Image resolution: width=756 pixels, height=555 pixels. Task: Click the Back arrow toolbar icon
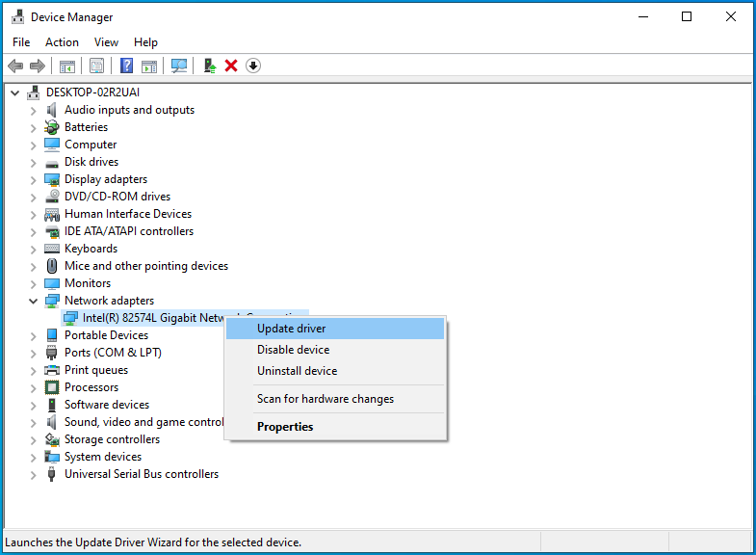point(16,66)
